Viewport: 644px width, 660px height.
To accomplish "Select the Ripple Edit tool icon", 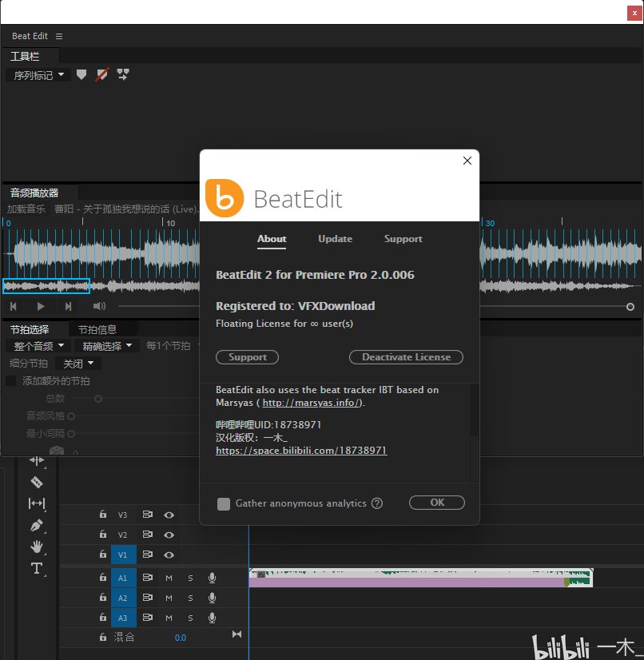I will point(37,460).
